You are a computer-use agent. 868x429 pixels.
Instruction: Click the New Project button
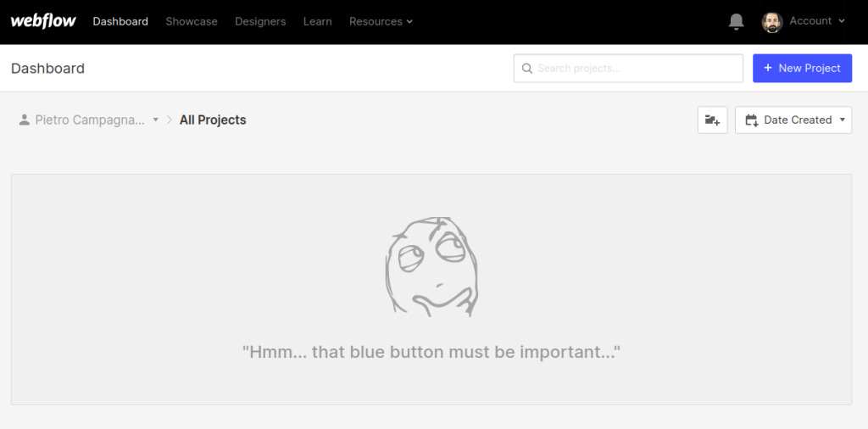coord(802,68)
